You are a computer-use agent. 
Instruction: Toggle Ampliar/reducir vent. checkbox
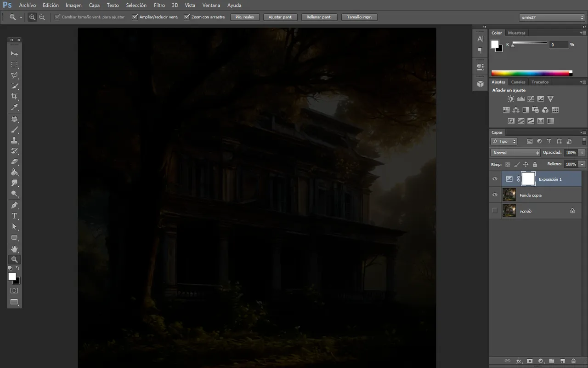click(x=135, y=17)
